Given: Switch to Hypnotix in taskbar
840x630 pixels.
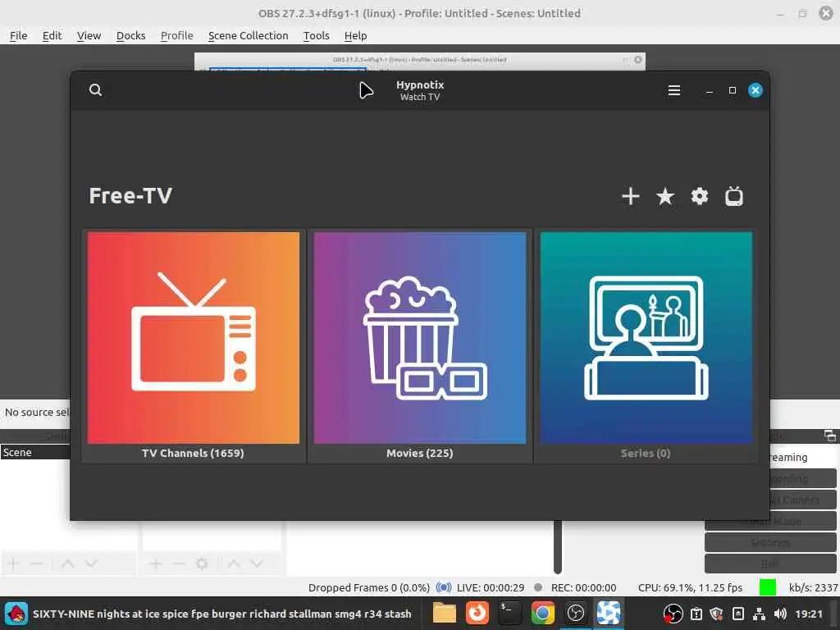Looking at the screenshot, I should point(608,613).
